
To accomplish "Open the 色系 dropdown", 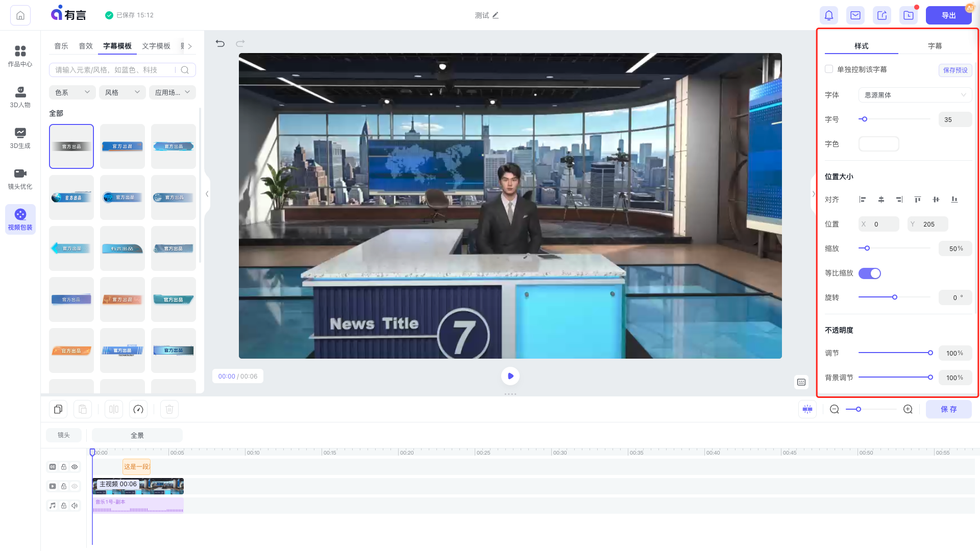I will [72, 92].
